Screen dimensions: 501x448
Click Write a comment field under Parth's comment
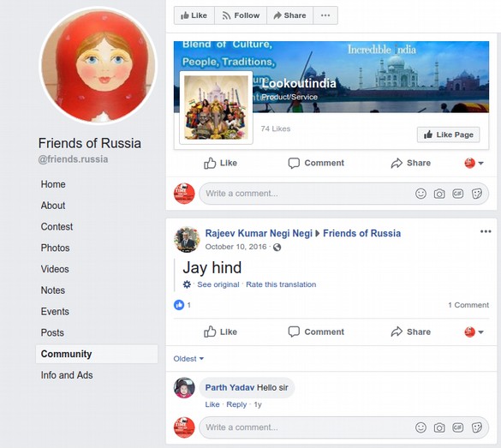tap(343, 427)
